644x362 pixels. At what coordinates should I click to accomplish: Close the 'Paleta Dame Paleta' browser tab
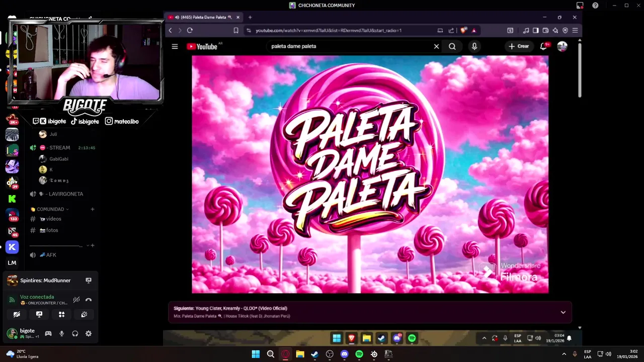point(238,17)
